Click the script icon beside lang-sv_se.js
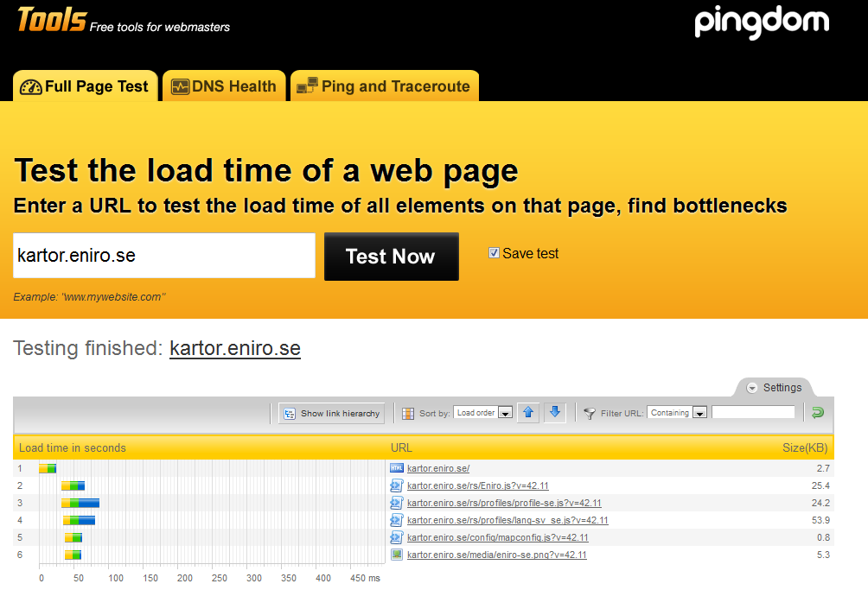Screen dimensions: 868x590 click(x=396, y=520)
